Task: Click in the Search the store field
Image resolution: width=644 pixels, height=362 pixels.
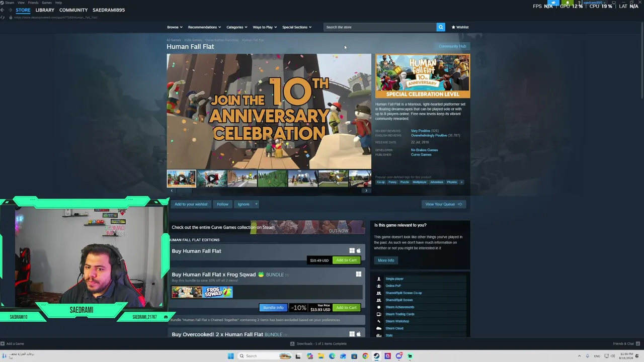Action: (x=380, y=27)
